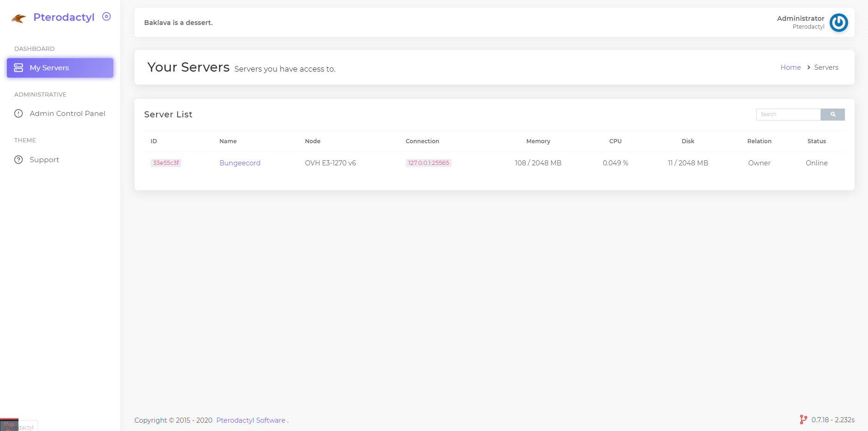Screen dimensions: 868x431
Task: Click the blue power logout icon
Action: coord(838,23)
